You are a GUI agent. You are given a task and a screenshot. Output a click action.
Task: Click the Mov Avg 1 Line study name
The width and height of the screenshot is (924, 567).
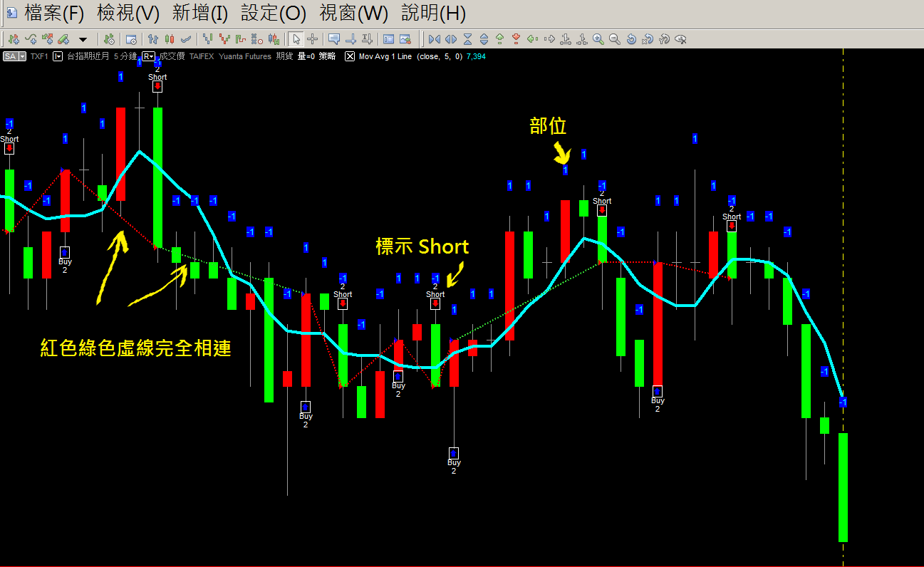[x=385, y=56]
